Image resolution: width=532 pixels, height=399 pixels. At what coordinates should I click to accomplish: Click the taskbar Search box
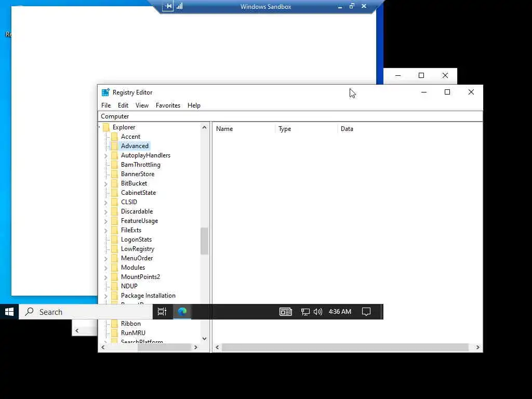click(x=86, y=312)
